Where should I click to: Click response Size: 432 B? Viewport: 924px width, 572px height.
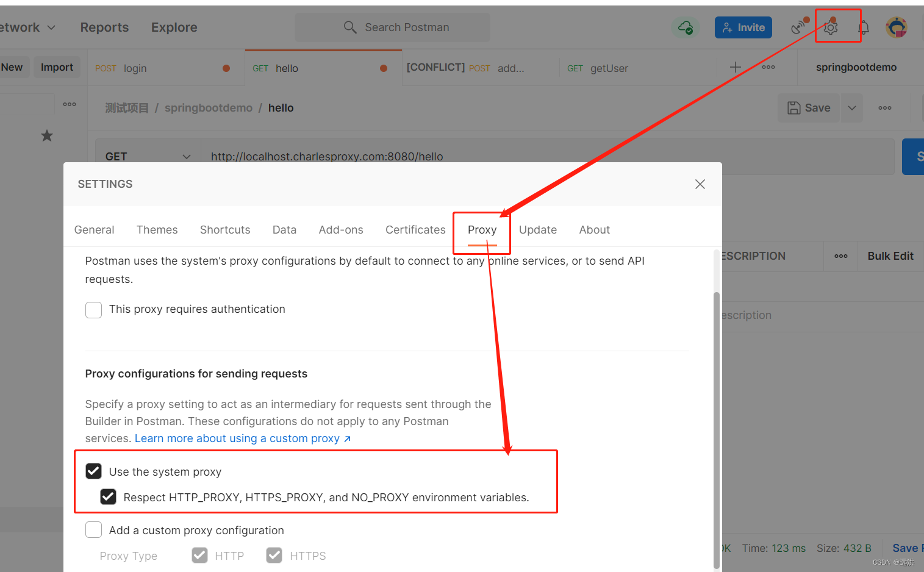pyautogui.click(x=844, y=548)
